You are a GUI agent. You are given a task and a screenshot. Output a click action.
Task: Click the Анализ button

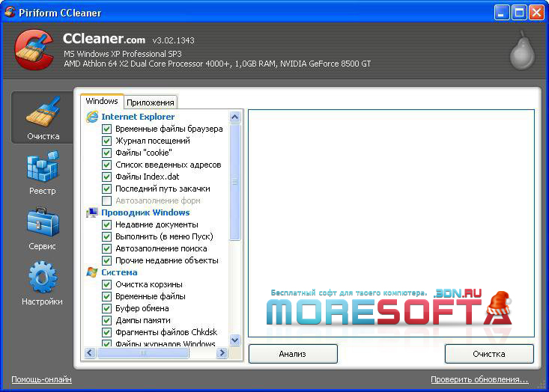293,354
